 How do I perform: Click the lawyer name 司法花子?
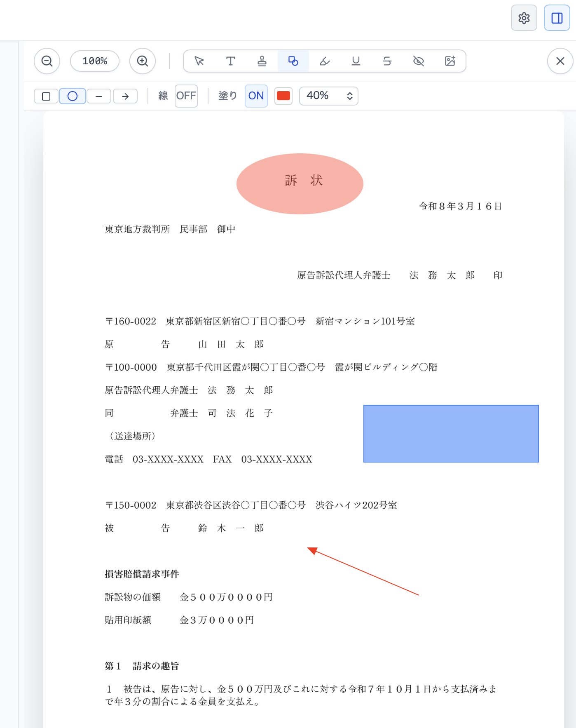click(x=241, y=413)
